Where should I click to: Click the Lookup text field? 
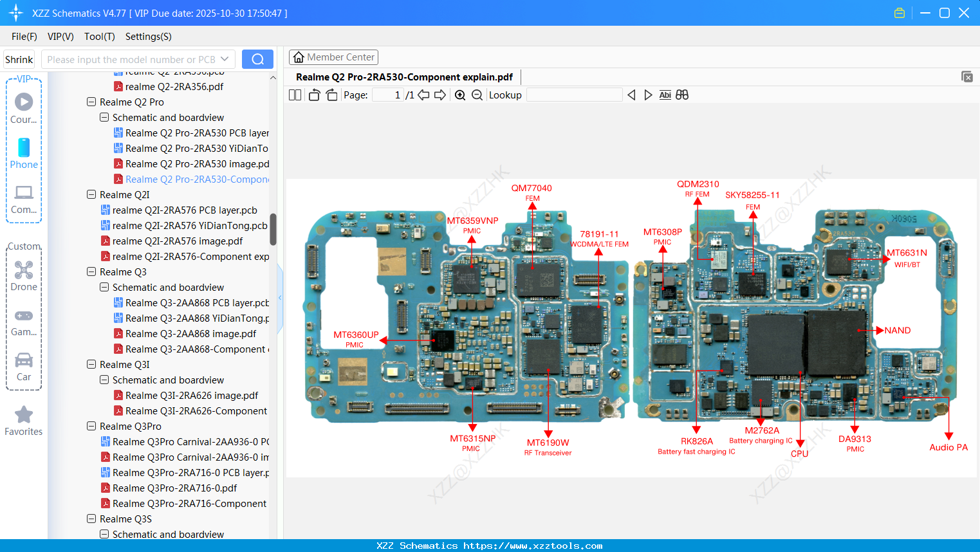574,95
